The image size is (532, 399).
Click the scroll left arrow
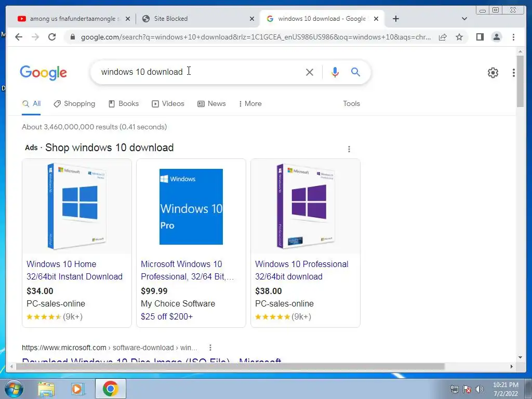click(11, 366)
